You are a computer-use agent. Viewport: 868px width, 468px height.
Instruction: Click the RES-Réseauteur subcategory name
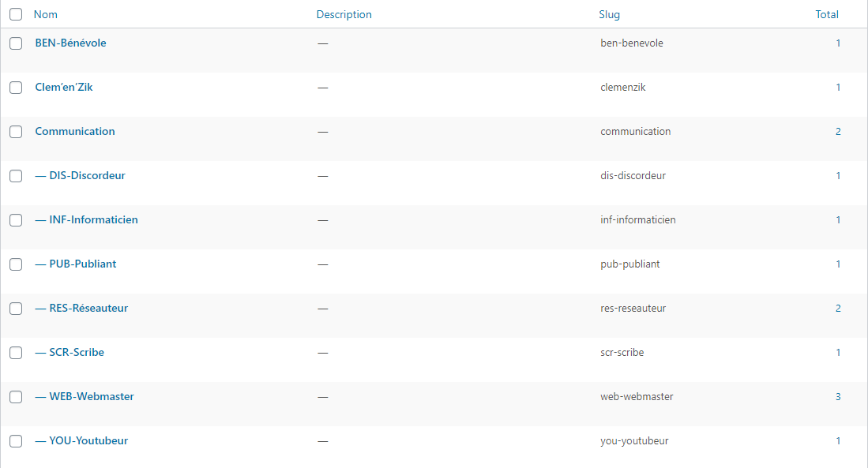point(88,308)
